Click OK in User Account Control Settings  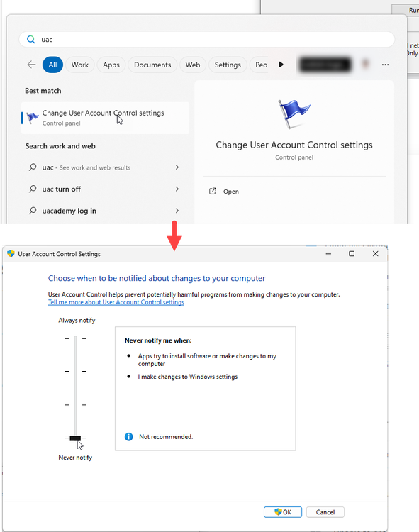283,512
